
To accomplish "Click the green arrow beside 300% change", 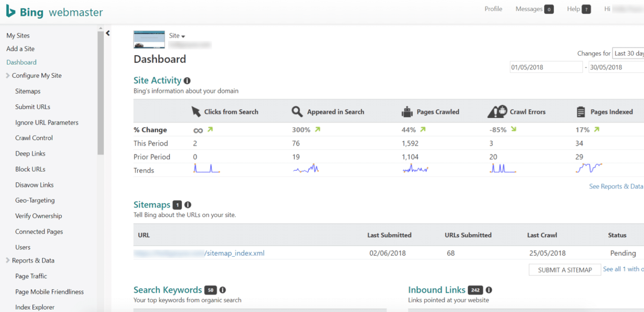I will coord(318,129).
